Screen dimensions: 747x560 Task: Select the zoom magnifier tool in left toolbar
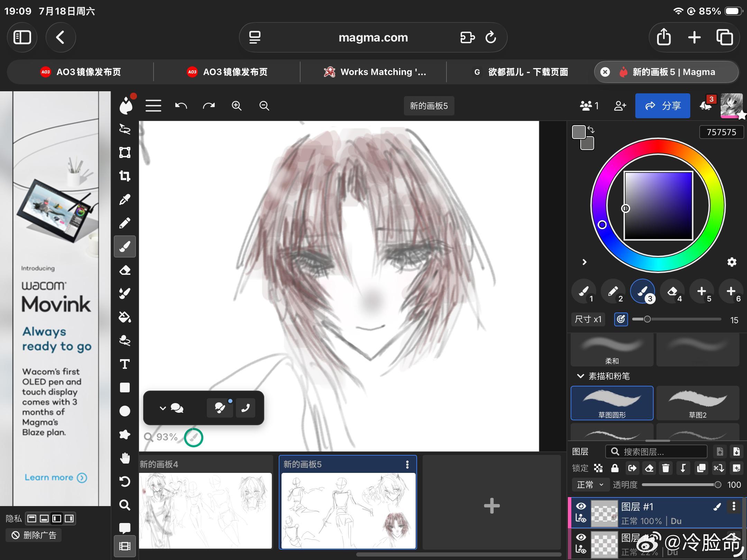click(125, 505)
